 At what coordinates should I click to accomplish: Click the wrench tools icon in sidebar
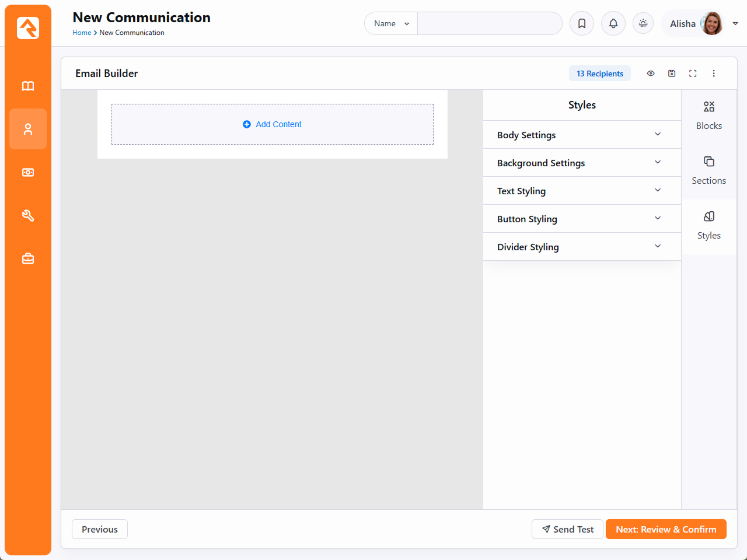28,216
